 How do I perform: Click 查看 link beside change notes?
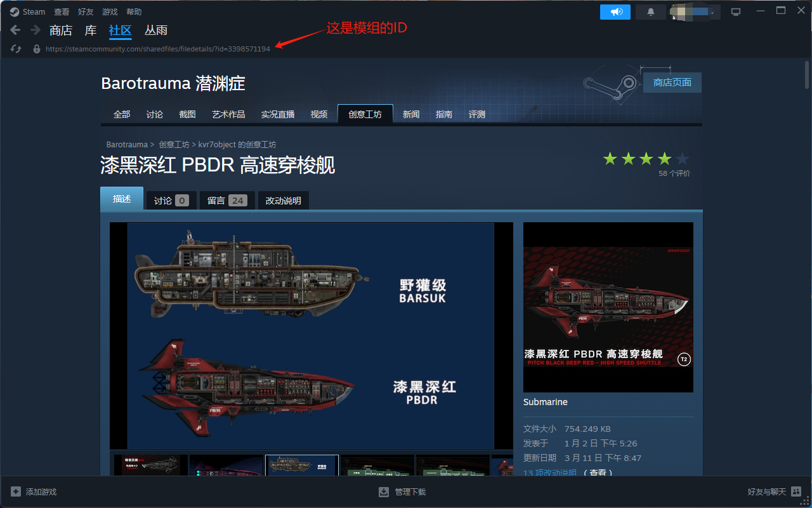[x=598, y=472]
